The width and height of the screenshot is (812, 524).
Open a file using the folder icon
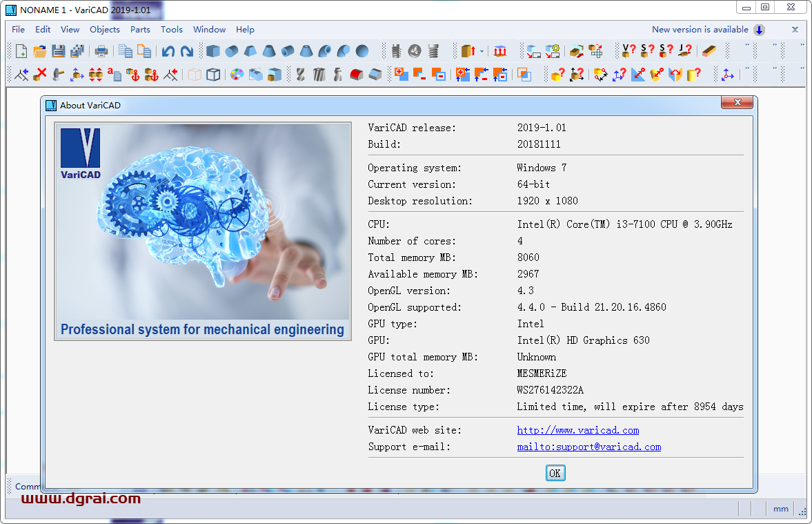tap(40, 51)
